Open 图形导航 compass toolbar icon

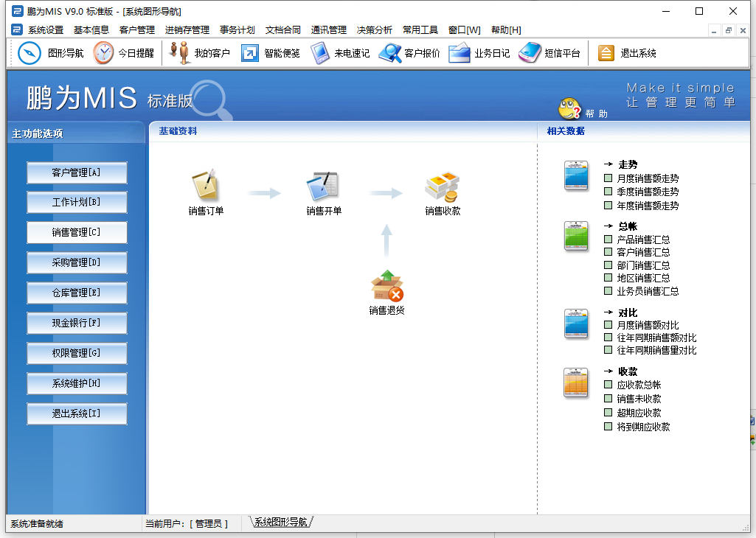click(x=30, y=53)
